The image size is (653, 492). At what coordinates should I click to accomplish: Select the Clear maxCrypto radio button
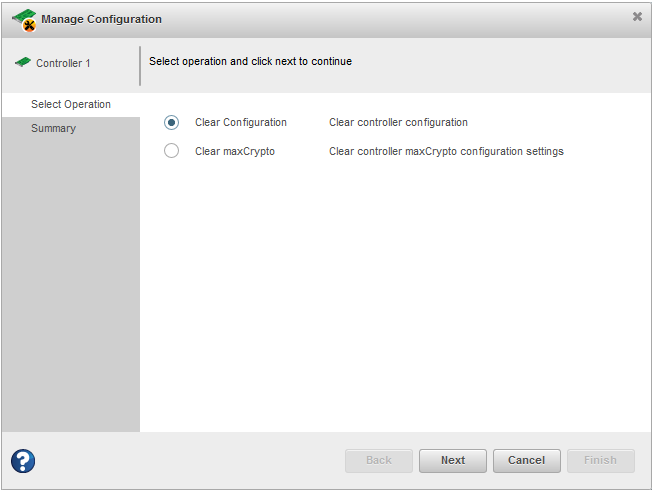(x=172, y=151)
